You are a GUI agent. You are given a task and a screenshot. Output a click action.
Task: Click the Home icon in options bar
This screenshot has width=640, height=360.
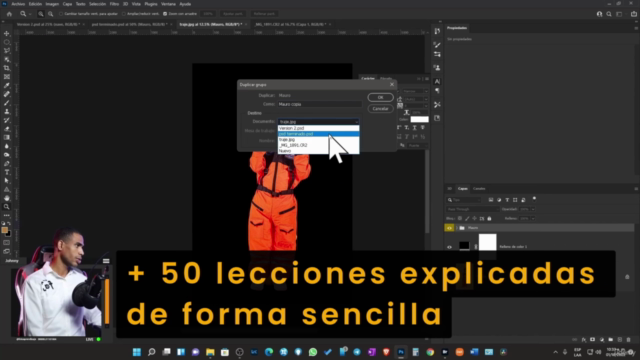click(x=9, y=14)
